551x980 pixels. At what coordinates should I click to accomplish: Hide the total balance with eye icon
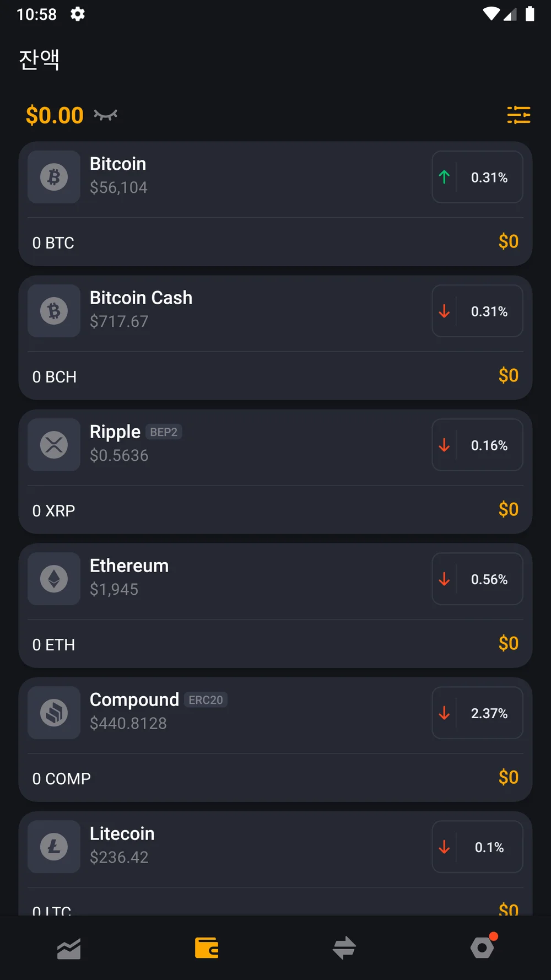coord(105,115)
